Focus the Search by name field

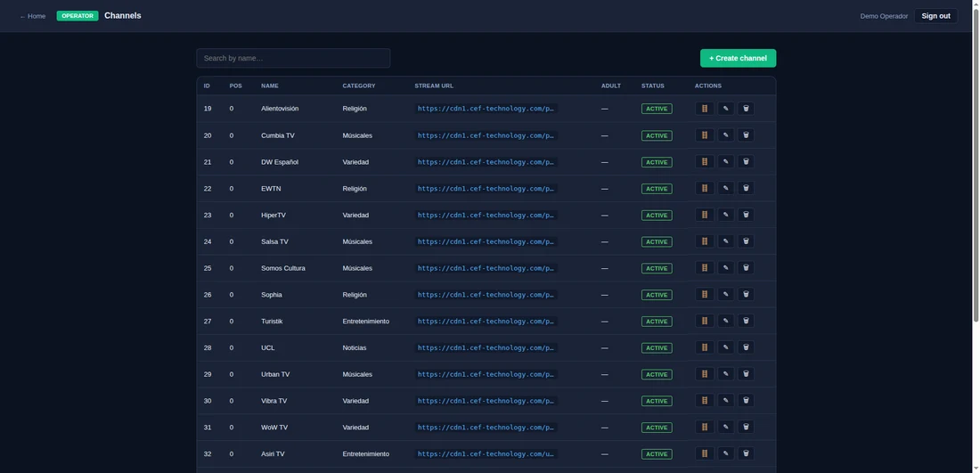tap(293, 58)
